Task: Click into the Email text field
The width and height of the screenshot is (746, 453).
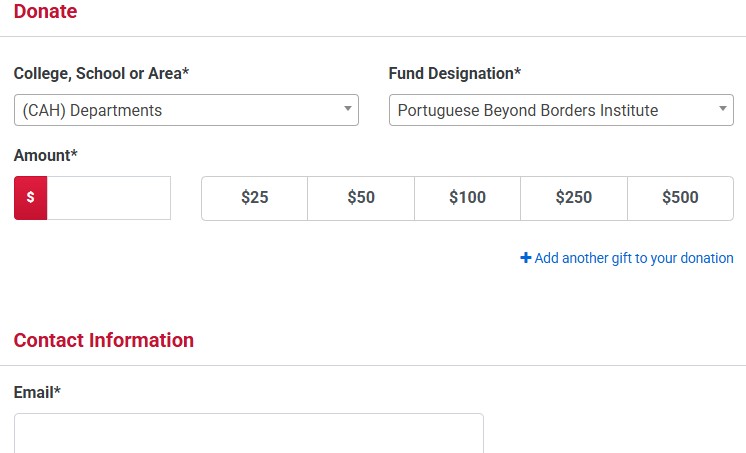Action: click(248, 434)
